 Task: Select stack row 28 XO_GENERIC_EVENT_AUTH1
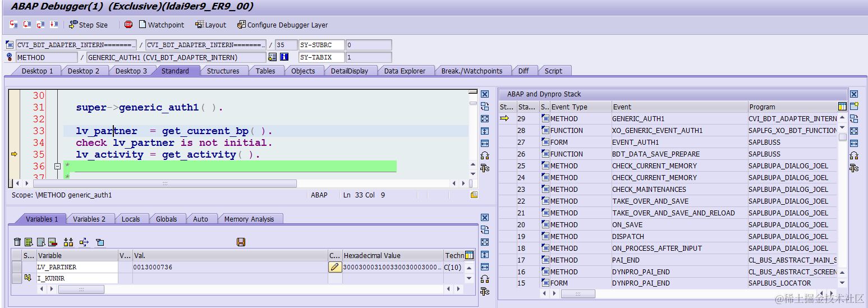pos(668,130)
